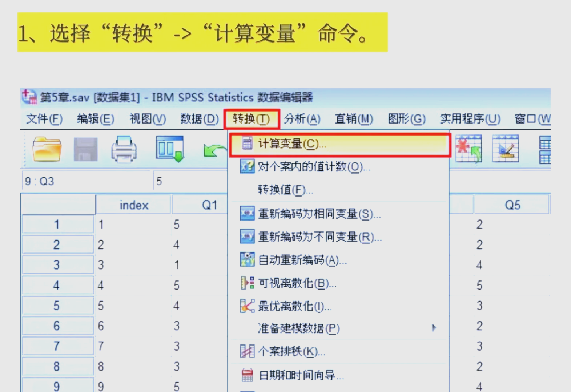Select 计算变量(C)... menu entry

point(339,144)
